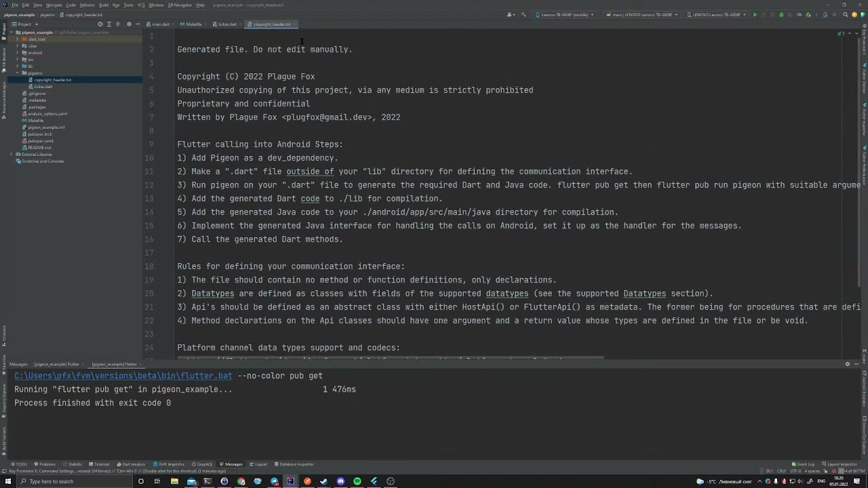The height and width of the screenshot is (488, 868).
Task: Click the flutter.bat path link in Messages
Action: coord(123,375)
